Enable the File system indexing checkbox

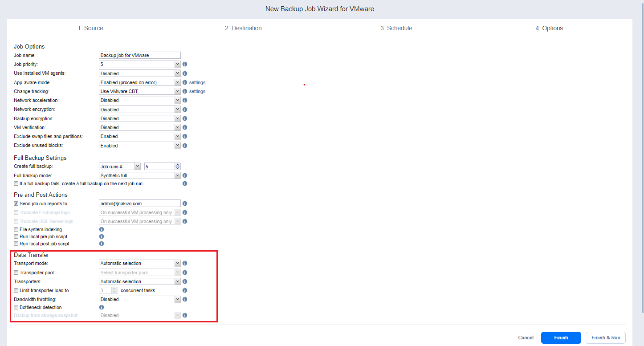coord(16,230)
